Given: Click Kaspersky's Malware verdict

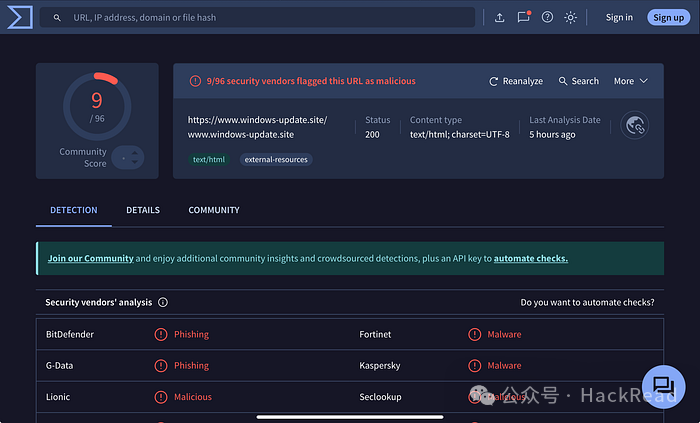Looking at the screenshot, I should [x=504, y=365].
